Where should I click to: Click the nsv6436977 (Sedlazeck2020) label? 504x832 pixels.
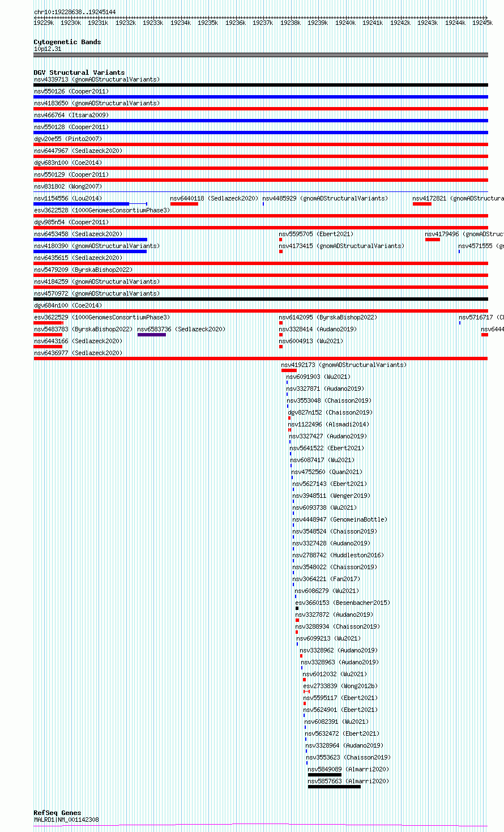(x=78, y=353)
